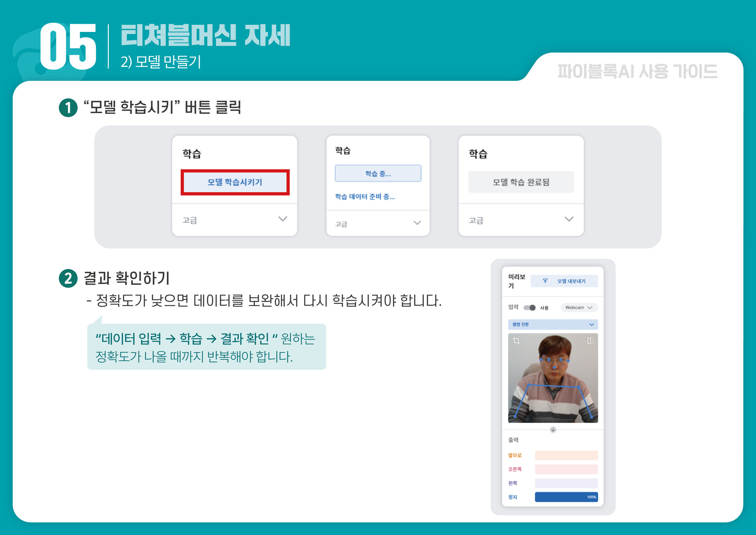Toggle the 입력 사용 switch
Screen dimensions: 756x535
pyautogui.click(x=529, y=308)
